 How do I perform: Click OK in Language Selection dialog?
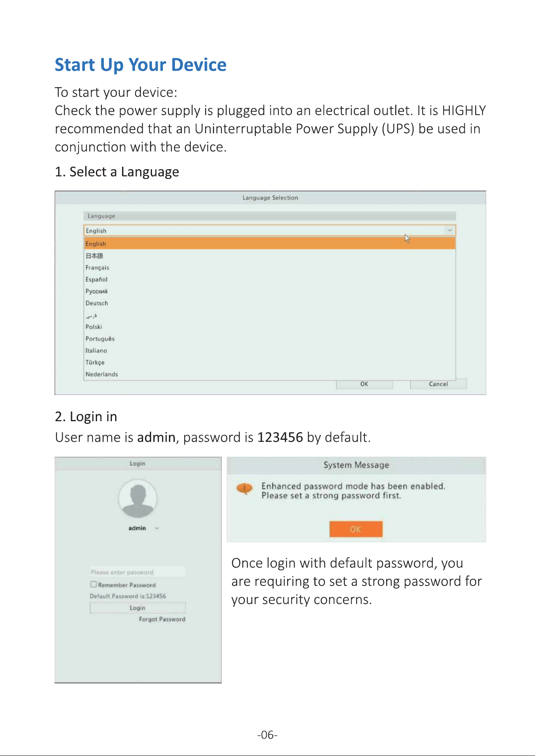tap(364, 384)
